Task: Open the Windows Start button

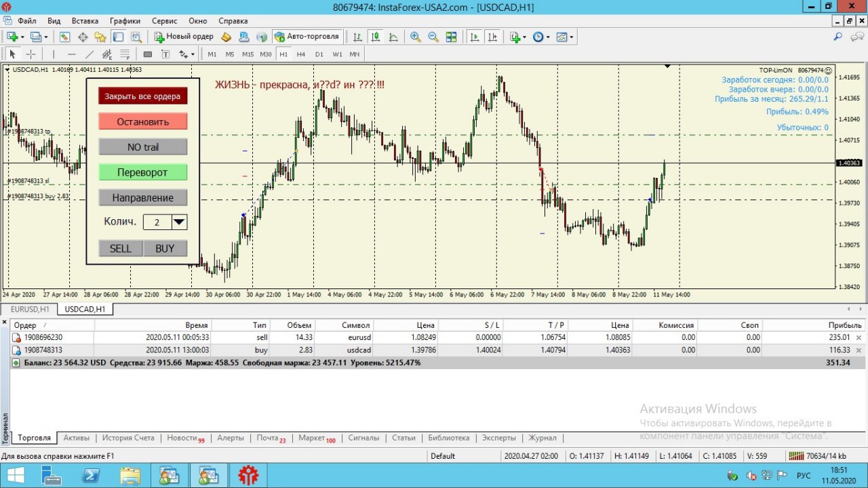Action: [16, 476]
